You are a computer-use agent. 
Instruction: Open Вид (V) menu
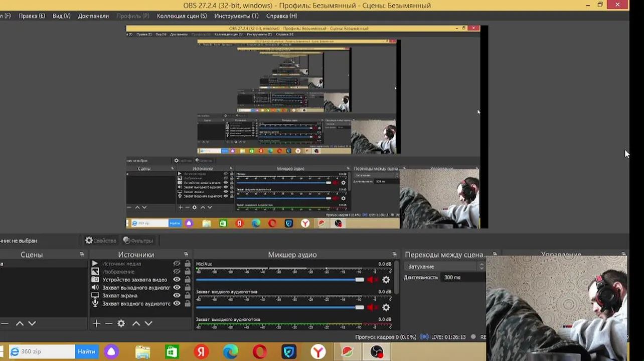click(62, 16)
